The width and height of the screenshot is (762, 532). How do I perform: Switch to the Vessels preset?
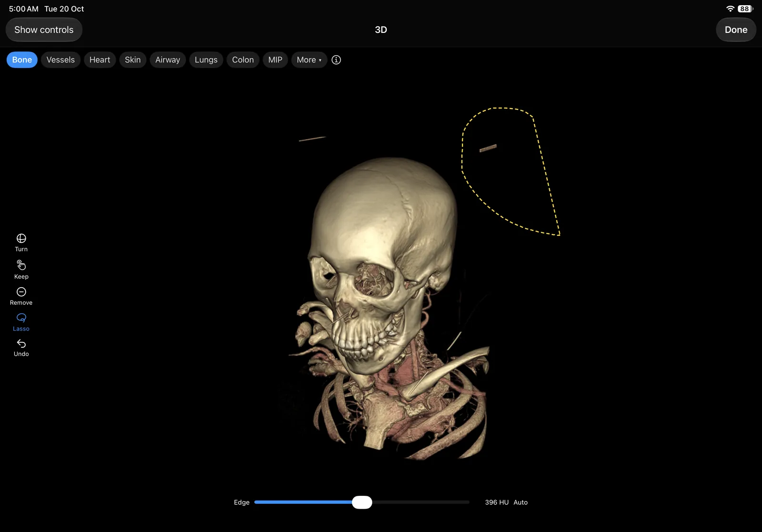pyautogui.click(x=60, y=60)
